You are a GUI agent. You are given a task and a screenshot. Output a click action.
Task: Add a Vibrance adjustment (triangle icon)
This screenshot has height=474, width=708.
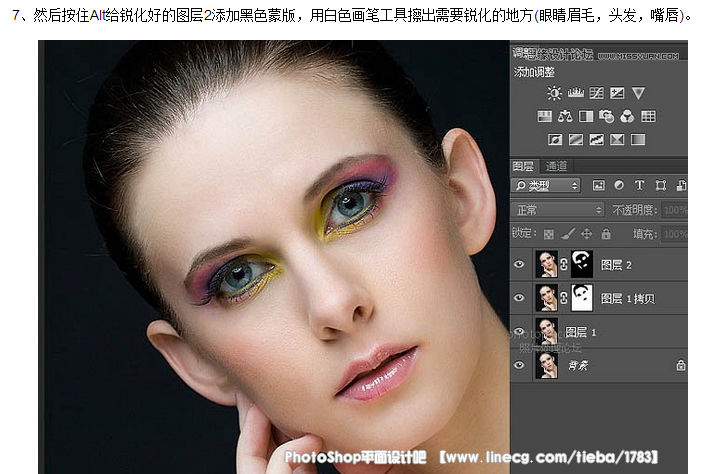(638, 93)
